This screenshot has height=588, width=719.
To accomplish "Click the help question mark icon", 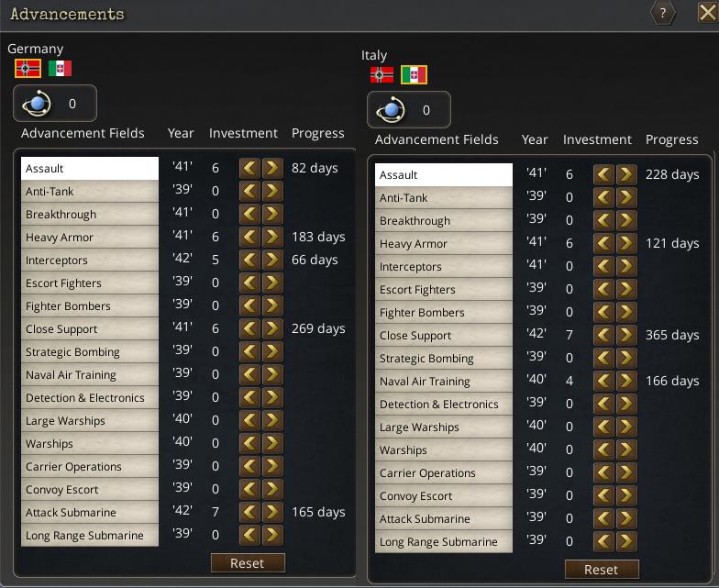I will 662,13.
